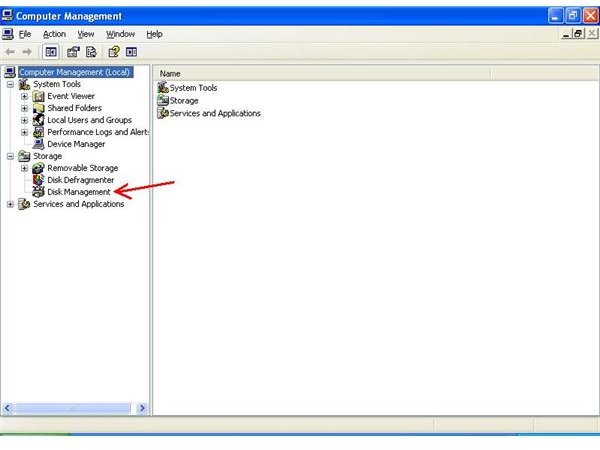
Task: Open the Help menu
Action: coord(154,34)
